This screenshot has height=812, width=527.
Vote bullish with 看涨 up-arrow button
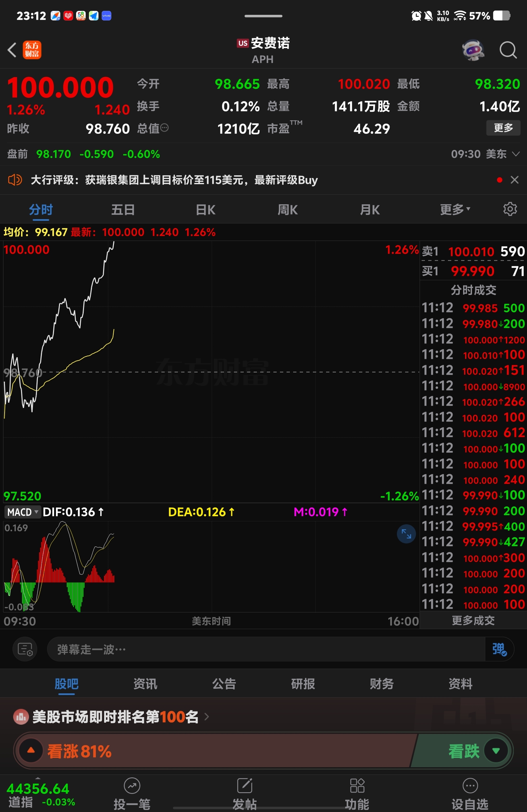(x=31, y=750)
